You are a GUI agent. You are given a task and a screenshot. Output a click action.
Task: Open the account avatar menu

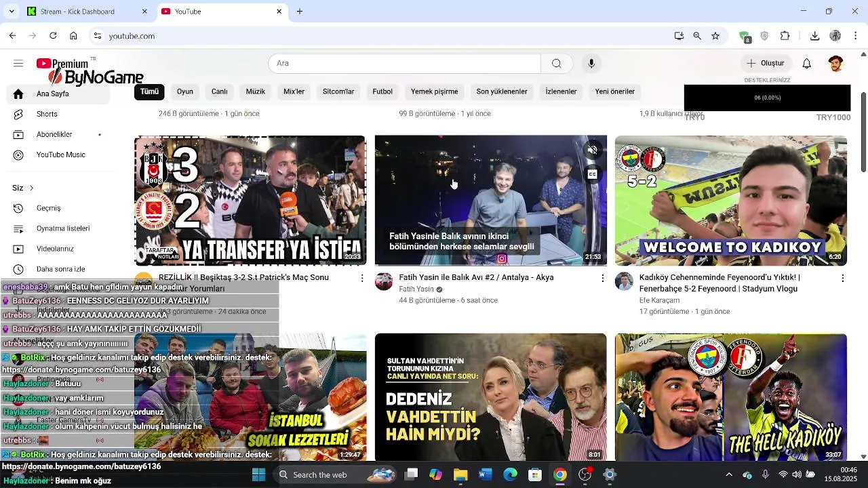click(835, 63)
